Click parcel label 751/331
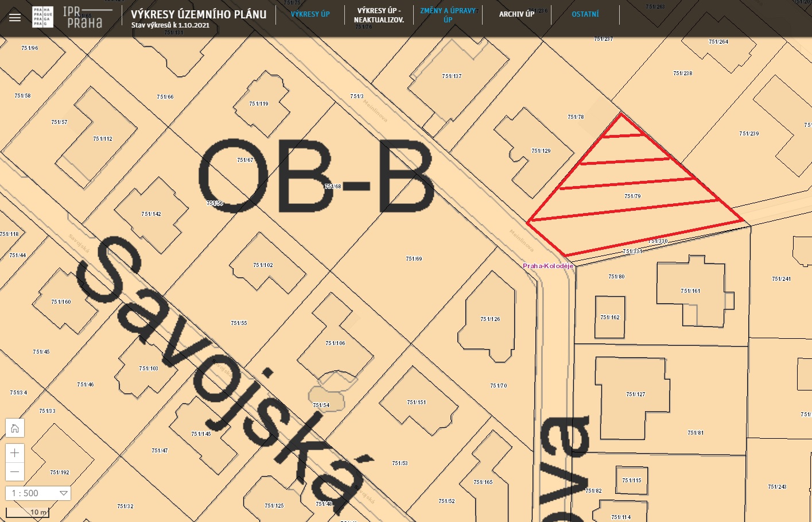The height and width of the screenshot is (522, 812). coord(632,252)
